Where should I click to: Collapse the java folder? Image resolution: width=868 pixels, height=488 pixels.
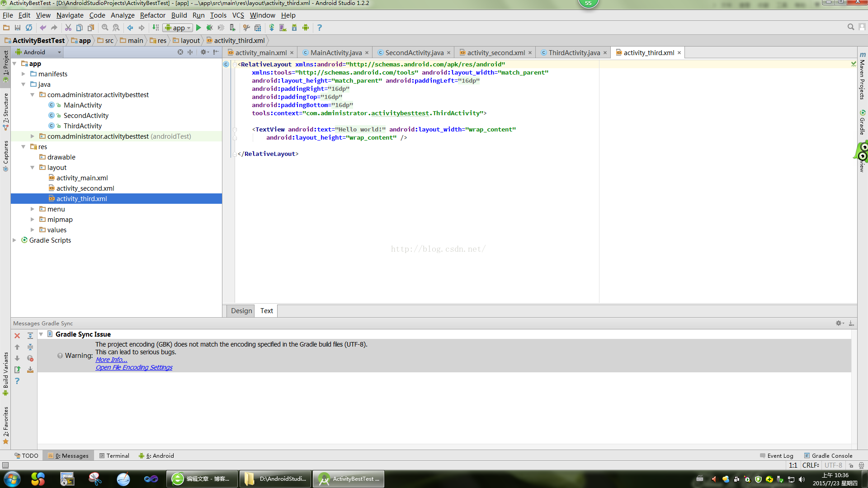click(x=24, y=84)
